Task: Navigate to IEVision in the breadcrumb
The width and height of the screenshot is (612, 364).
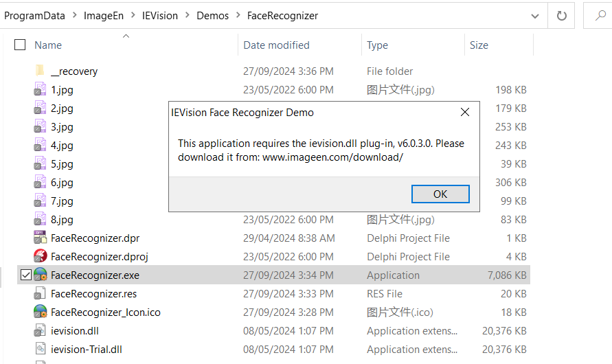Action: click(x=159, y=16)
